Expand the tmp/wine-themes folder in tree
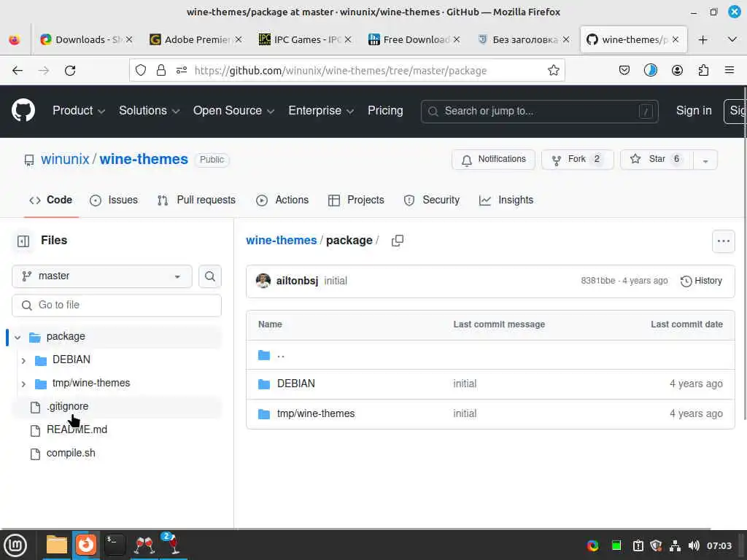 (x=23, y=384)
